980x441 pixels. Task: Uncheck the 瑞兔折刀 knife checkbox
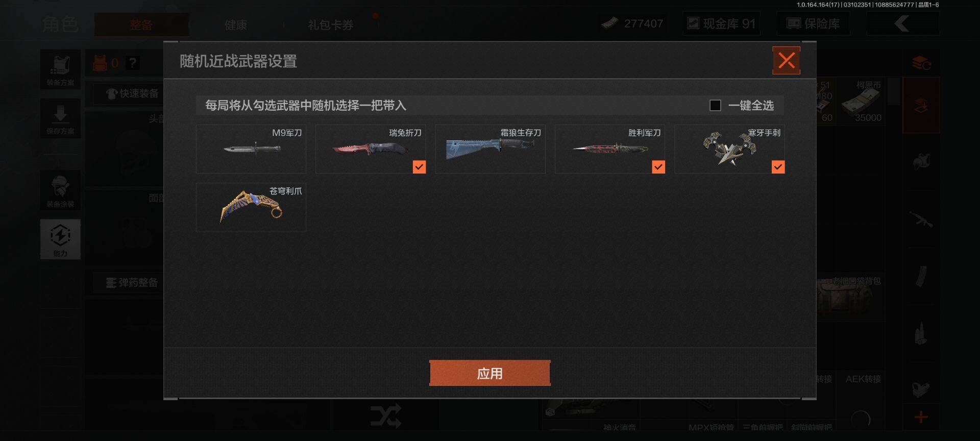[x=419, y=167]
